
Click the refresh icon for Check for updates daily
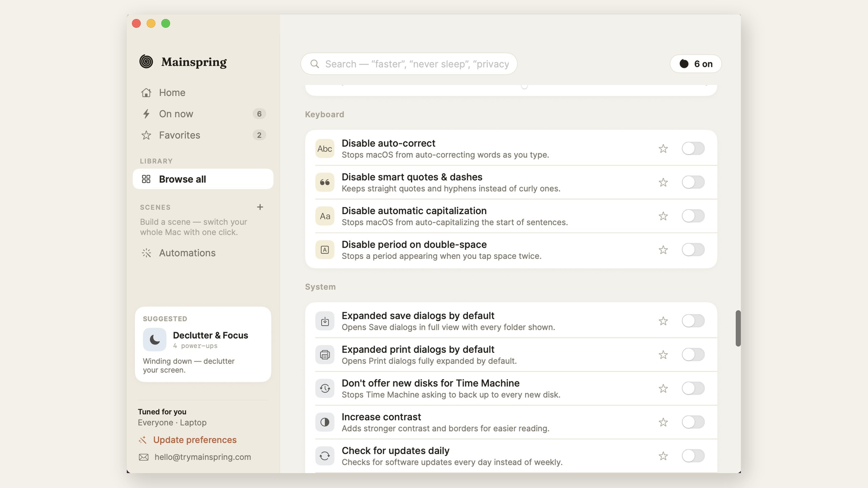pos(325,456)
